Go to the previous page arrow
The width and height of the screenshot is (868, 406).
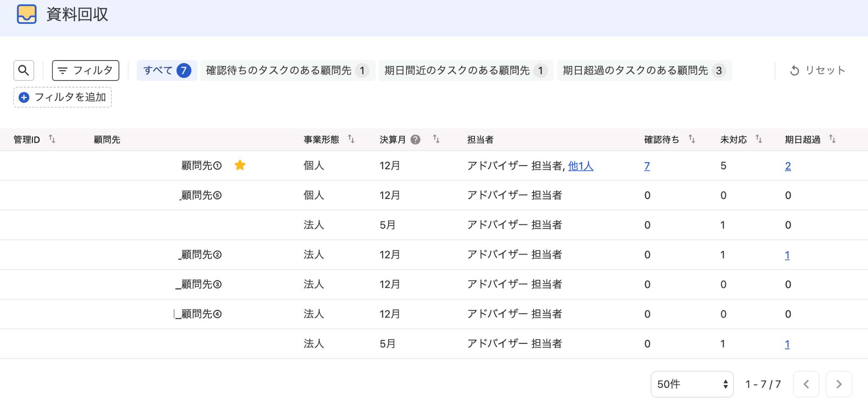point(806,384)
